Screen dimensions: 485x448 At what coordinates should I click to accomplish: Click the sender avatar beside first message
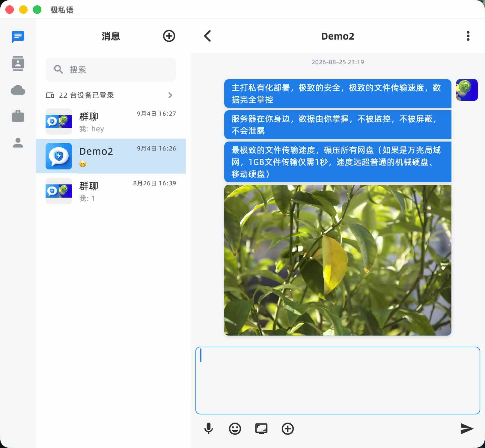467,90
